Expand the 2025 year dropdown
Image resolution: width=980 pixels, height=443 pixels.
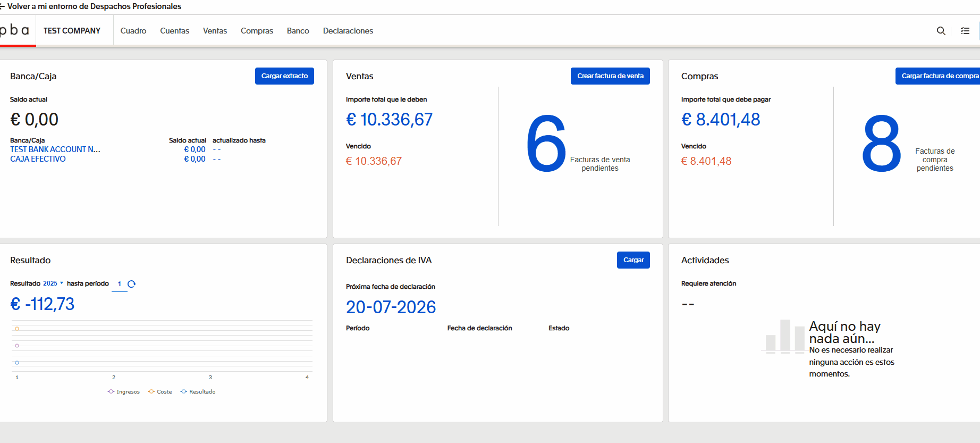pyautogui.click(x=53, y=283)
